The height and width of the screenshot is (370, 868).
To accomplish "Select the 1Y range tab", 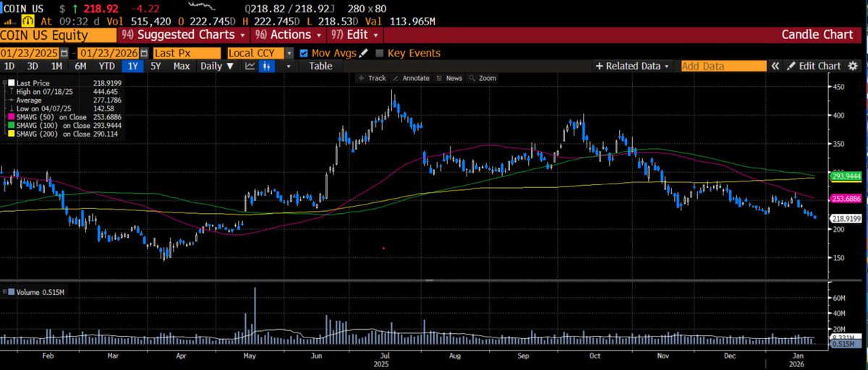I will click(132, 66).
